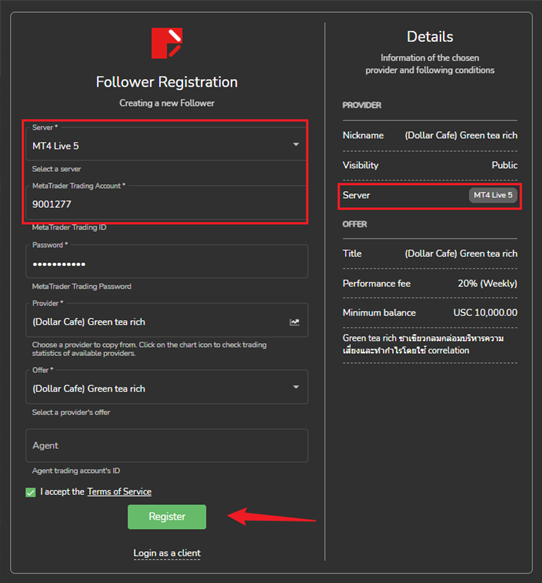The height and width of the screenshot is (583, 542).
Task: Click the Details heading
Action: [430, 37]
